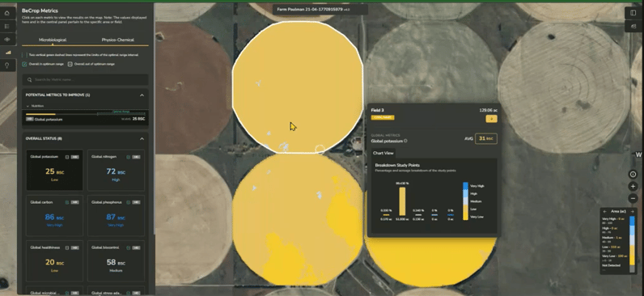The width and height of the screenshot is (644, 296).
Task: Open the lightbulb insights sidebar icon
Action: click(7, 66)
